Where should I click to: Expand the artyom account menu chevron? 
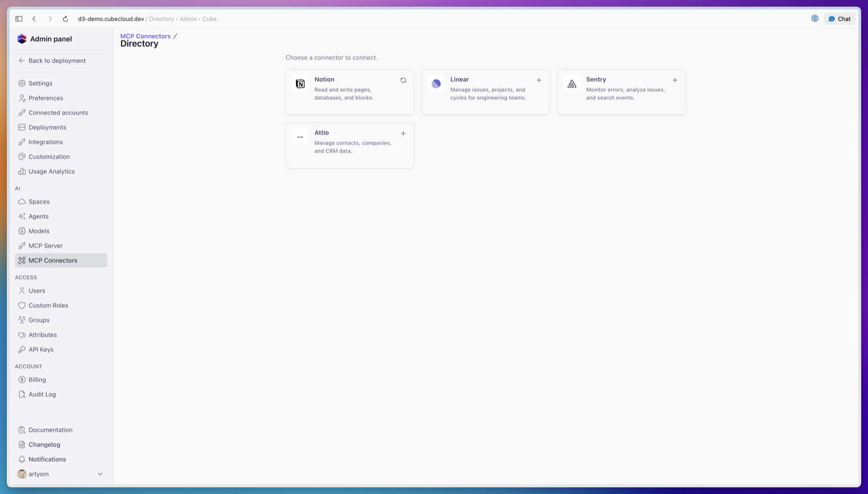coord(100,474)
